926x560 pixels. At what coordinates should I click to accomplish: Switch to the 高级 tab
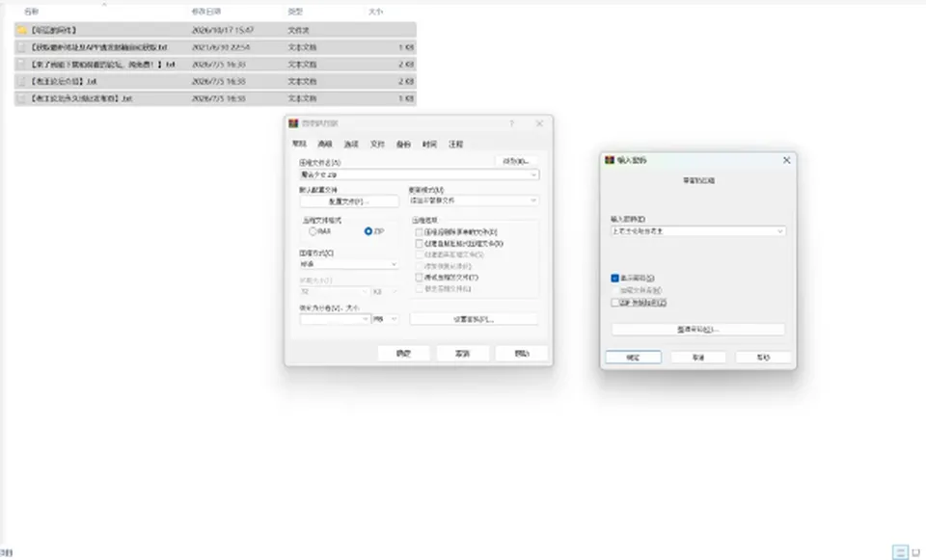point(325,144)
